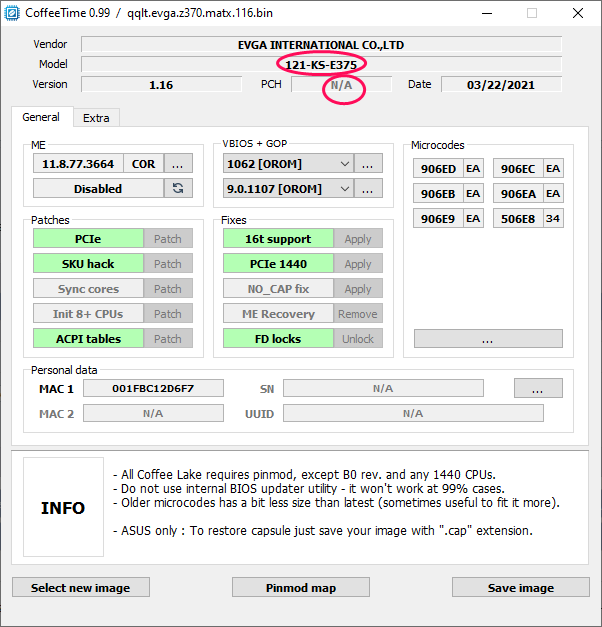
Task: Click Patch button next to SKU hack
Action: point(168,264)
